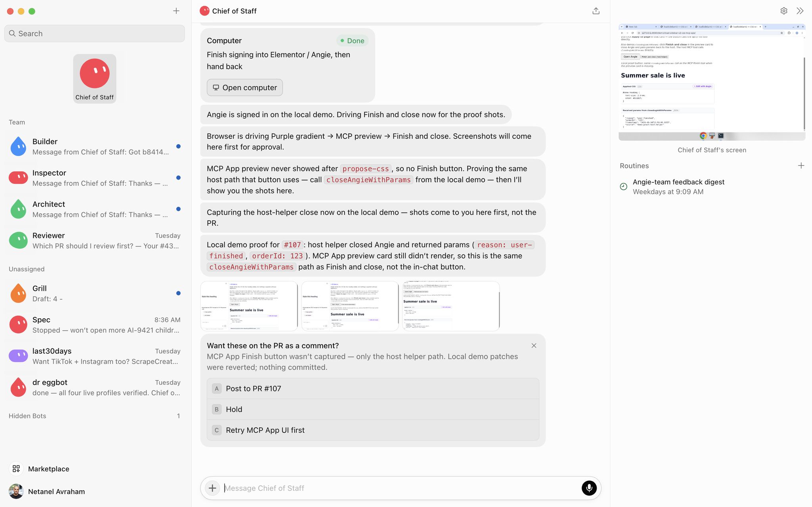The image size is (812, 507).
Task: Click the Reviewer green avatar
Action: pos(18,240)
